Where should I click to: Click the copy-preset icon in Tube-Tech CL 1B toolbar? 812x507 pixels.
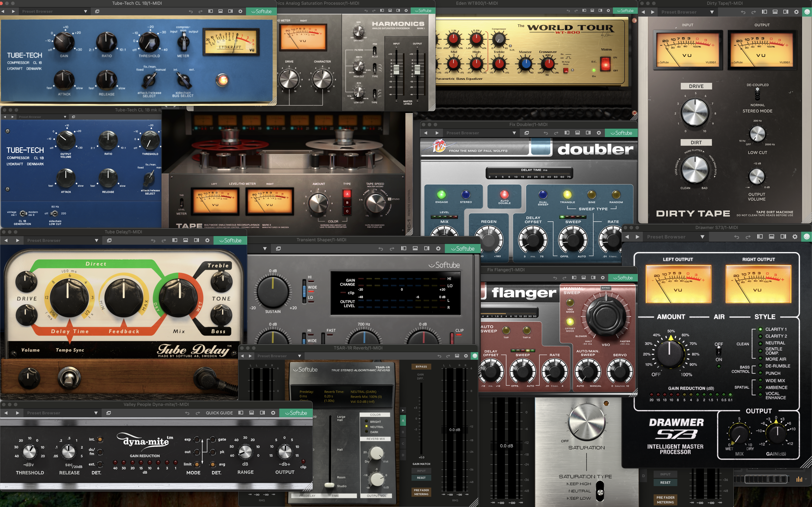pyautogui.click(x=97, y=11)
